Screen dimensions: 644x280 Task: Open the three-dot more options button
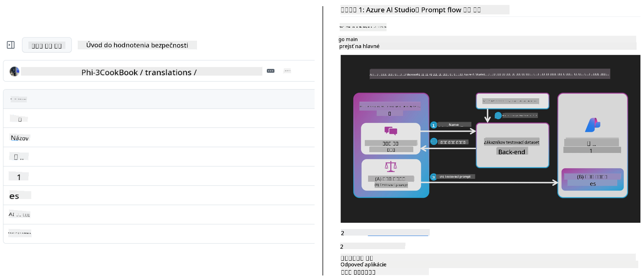tap(271, 71)
